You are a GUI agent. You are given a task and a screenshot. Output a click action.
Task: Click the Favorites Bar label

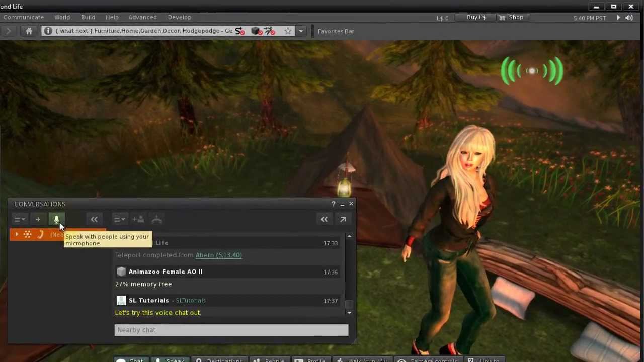coord(336,31)
